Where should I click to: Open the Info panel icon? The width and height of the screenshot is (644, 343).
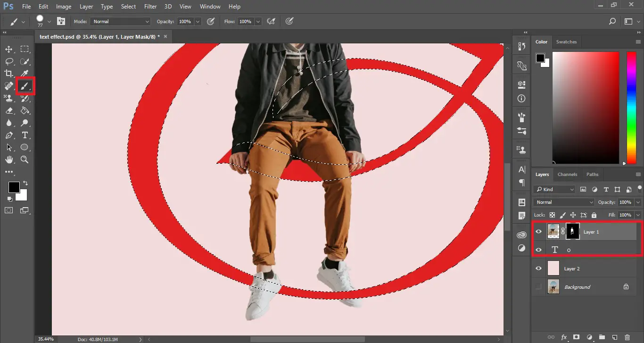521,98
